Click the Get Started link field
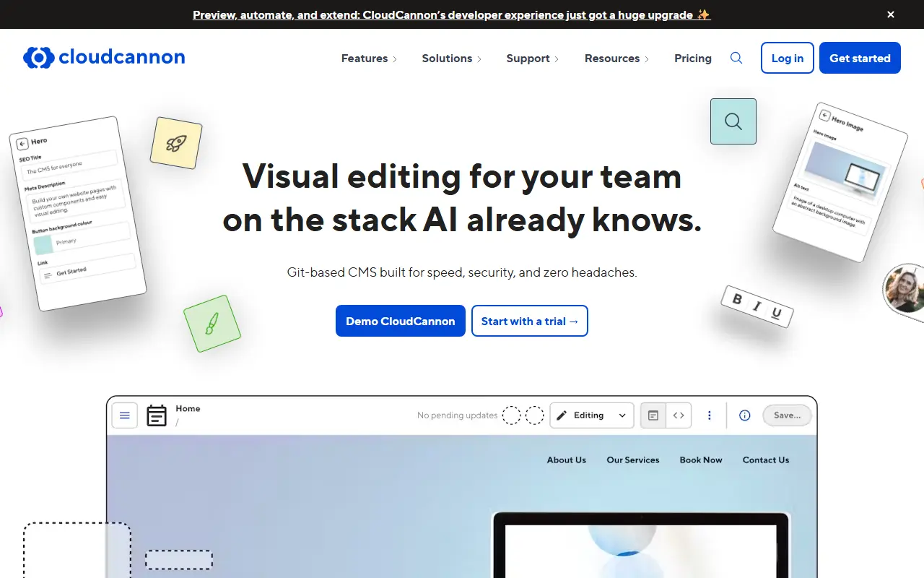 tap(87, 267)
